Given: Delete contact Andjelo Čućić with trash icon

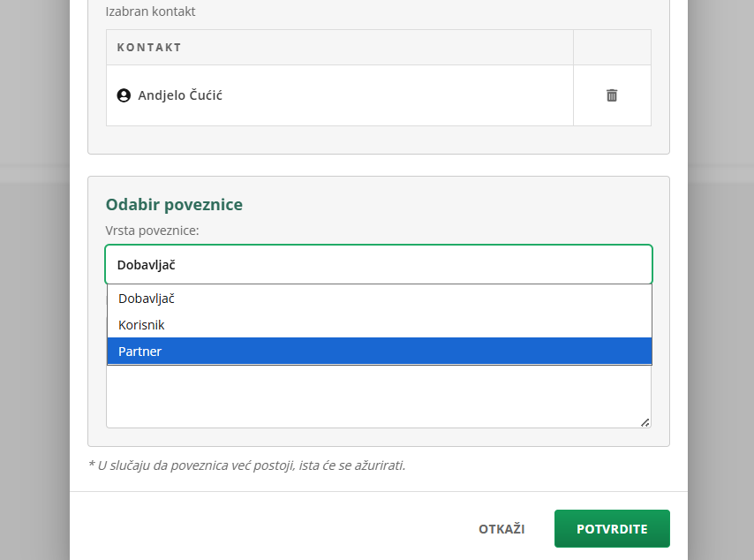Looking at the screenshot, I should click(612, 95).
